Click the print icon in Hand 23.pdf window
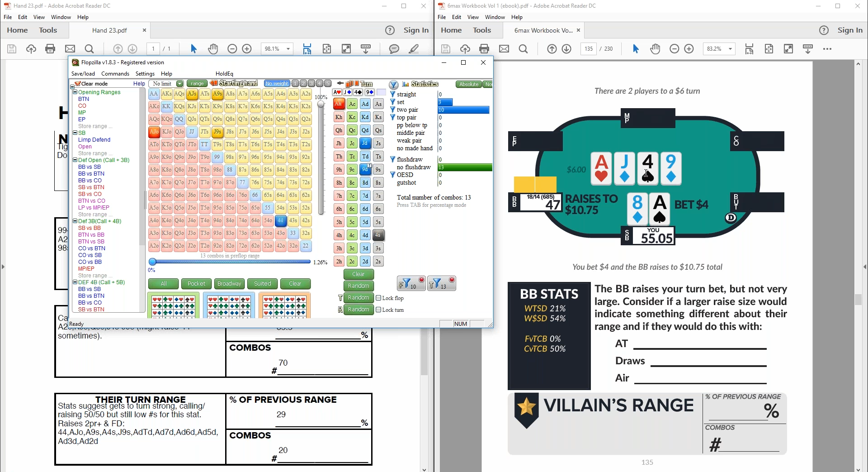Image resolution: width=868 pixels, height=472 pixels. pos(50,49)
